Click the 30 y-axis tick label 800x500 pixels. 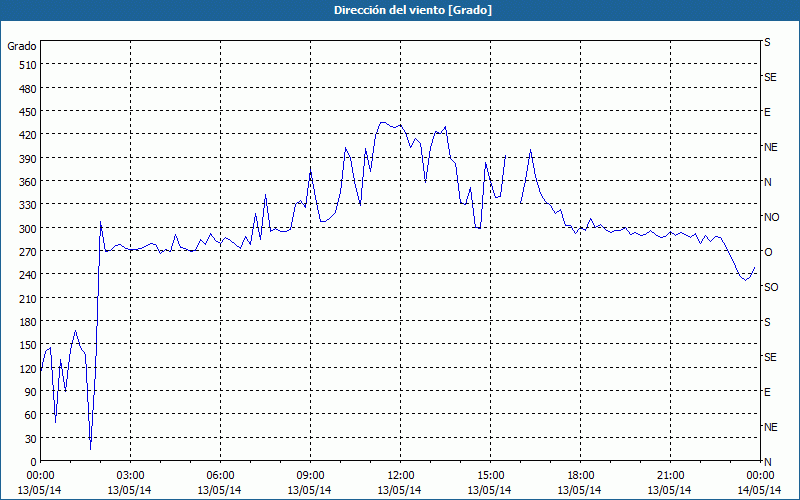pos(31,439)
